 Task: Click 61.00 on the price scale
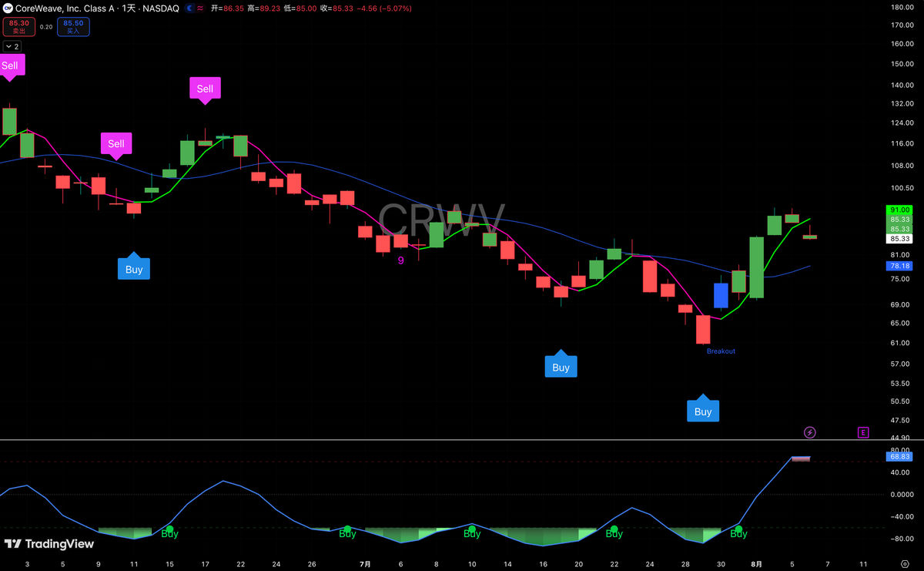901,343
